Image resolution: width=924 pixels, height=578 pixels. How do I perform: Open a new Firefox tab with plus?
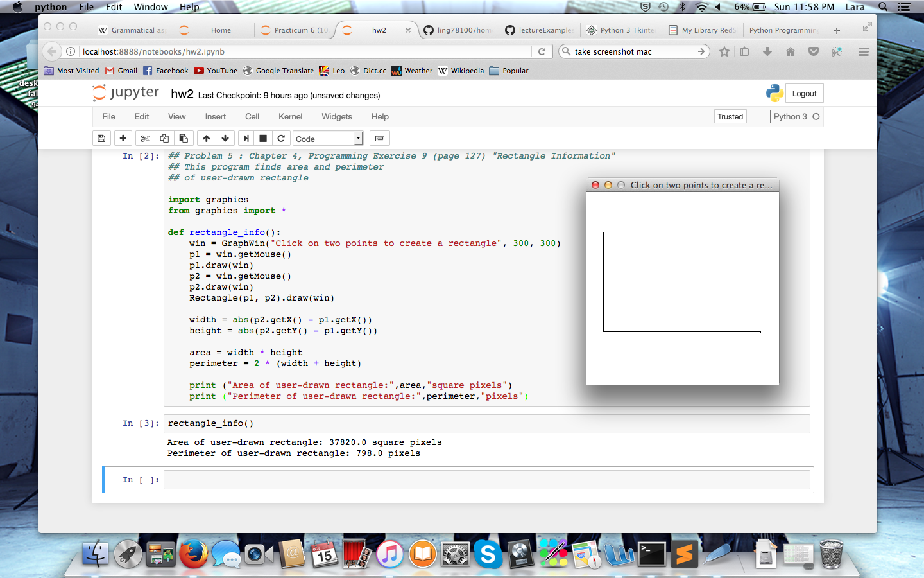point(837,30)
